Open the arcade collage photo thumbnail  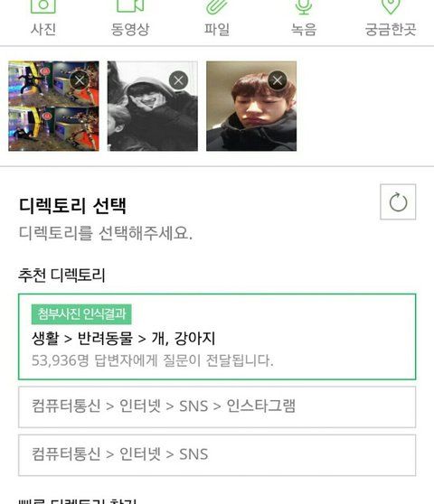tap(53, 106)
